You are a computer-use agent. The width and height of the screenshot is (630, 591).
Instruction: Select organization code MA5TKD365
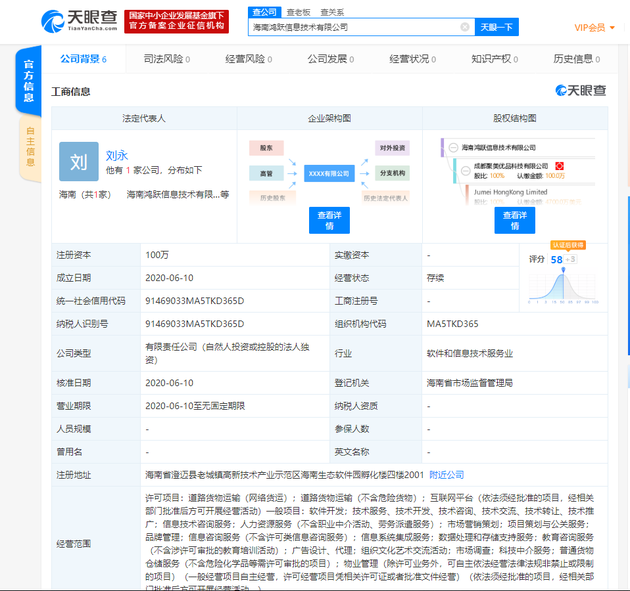[452, 324]
